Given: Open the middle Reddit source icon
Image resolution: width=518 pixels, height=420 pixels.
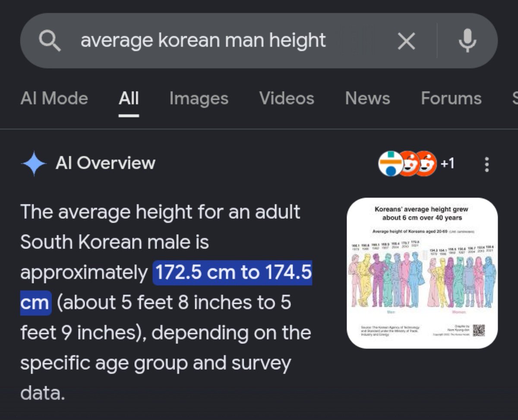Looking at the screenshot, I should tap(408, 164).
